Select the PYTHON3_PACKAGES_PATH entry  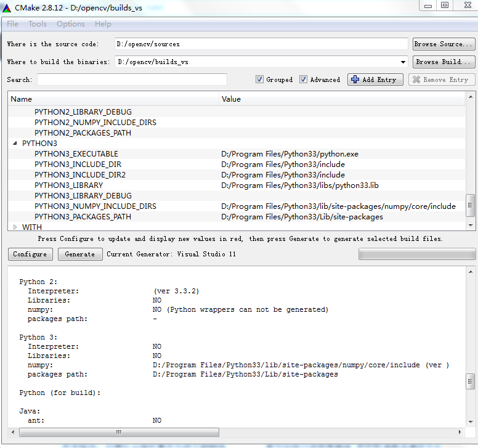point(83,216)
